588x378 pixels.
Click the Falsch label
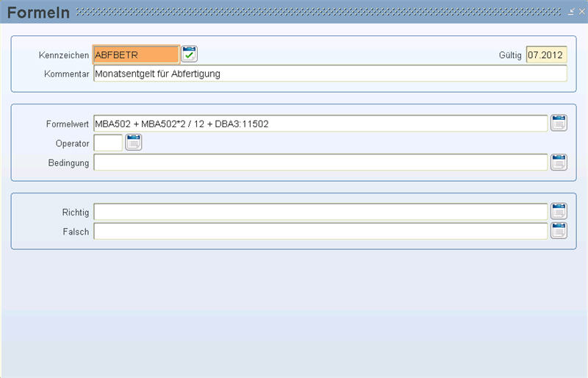[76, 232]
